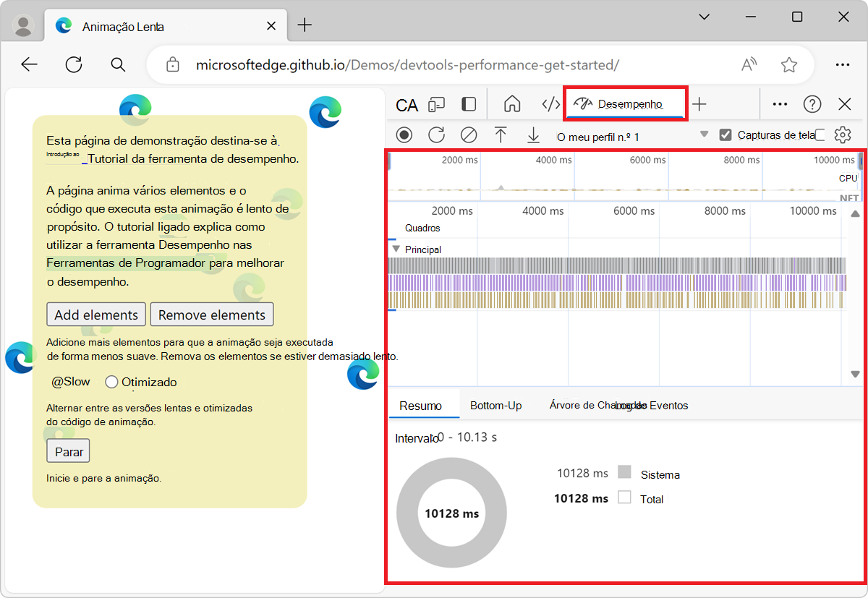Image resolution: width=868 pixels, height=598 pixels.
Task: Tick the empty checkbox beside the gear
Action: pos(820,134)
